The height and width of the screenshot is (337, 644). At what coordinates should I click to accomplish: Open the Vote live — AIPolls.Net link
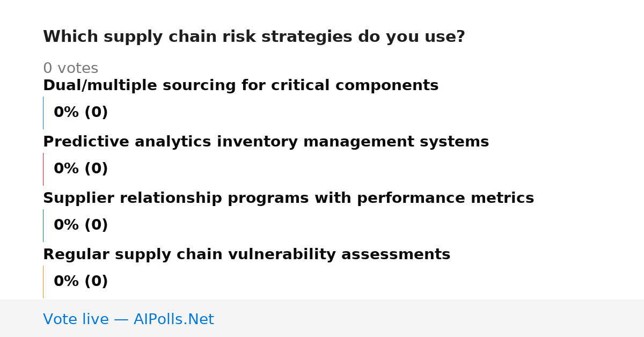tap(128, 319)
